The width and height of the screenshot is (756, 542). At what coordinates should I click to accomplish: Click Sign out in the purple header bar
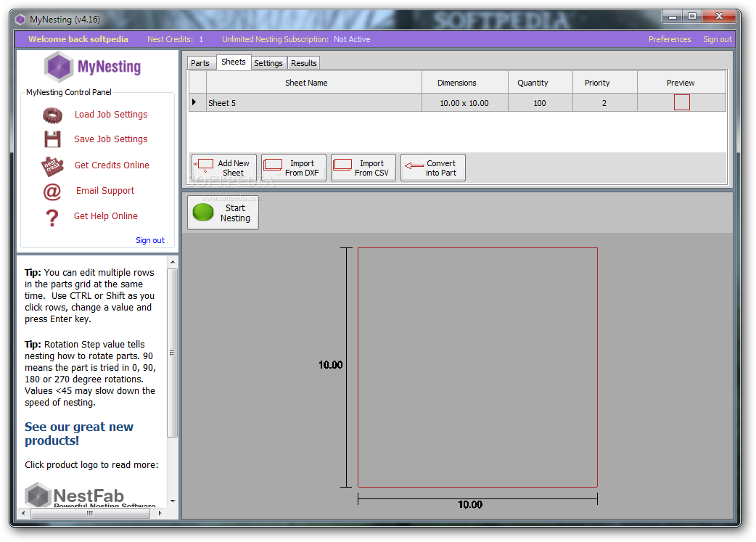[717, 39]
